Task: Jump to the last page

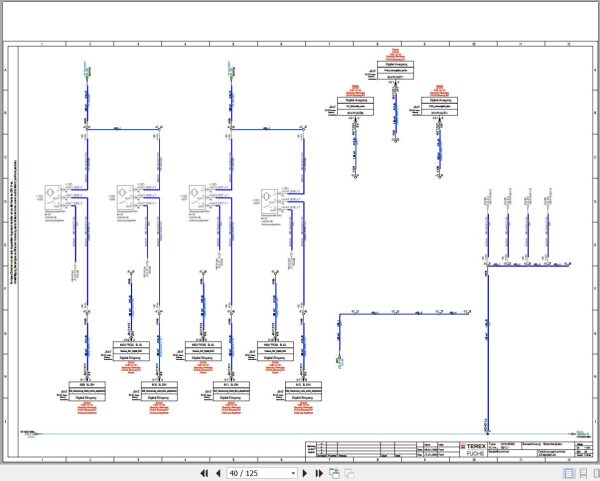Action: pyautogui.click(x=319, y=473)
